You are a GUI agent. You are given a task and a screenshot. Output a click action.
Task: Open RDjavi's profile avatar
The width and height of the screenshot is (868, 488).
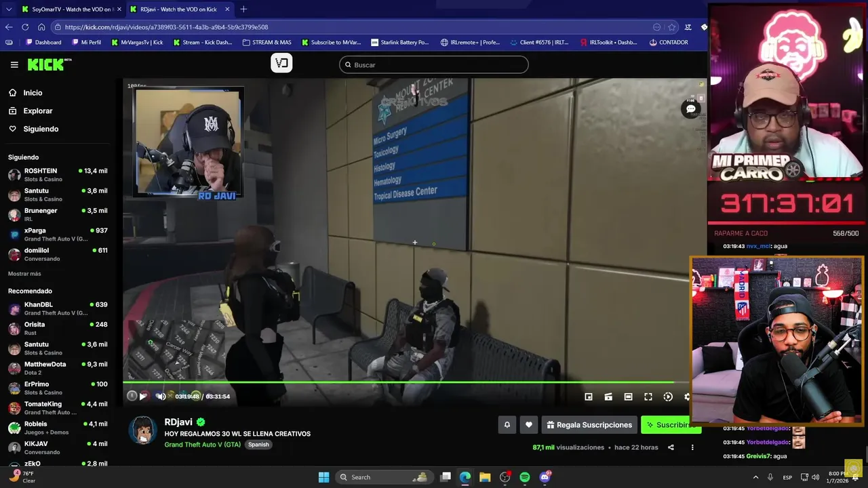[x=142, y=430]
